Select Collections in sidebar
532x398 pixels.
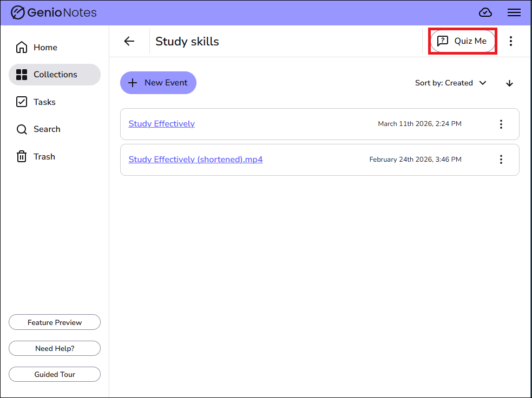tap(55, 75)
